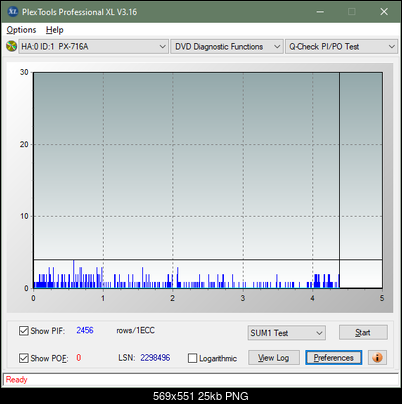Click the disc drive icon beside drive selector

pyautogui.click(x=11, y=46)
